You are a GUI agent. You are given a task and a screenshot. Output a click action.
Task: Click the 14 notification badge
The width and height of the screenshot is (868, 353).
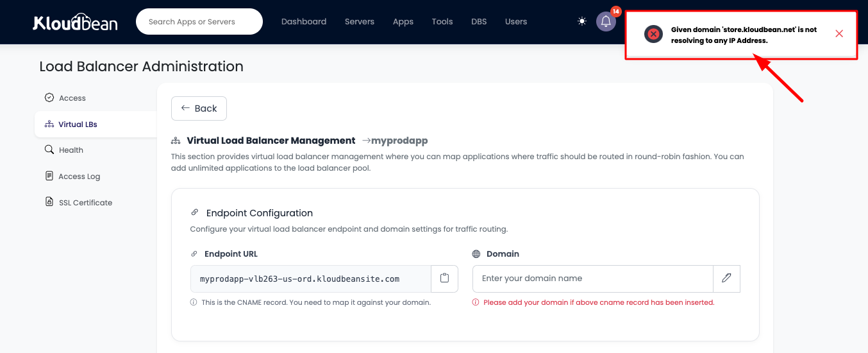(616, 12)
